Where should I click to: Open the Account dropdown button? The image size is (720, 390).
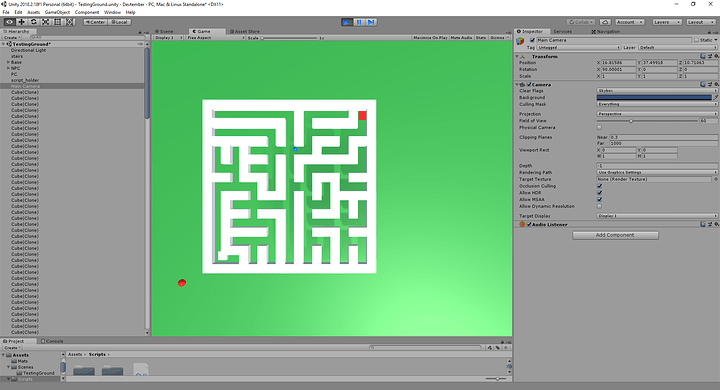click(629, 22)
